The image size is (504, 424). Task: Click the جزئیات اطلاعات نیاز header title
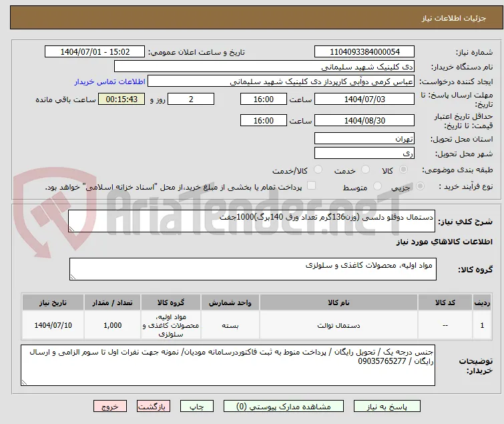[x=454, y=18]
